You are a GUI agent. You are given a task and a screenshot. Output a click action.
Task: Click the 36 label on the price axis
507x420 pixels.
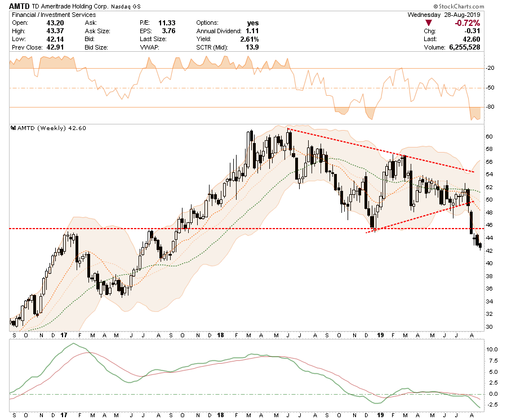click(x=489, y=289)
